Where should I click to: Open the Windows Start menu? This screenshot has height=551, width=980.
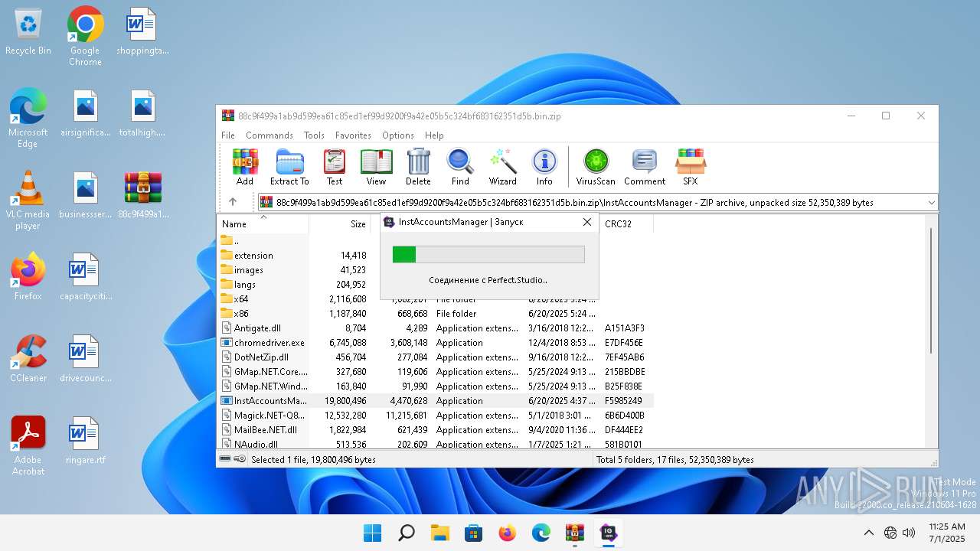(373, 533)
